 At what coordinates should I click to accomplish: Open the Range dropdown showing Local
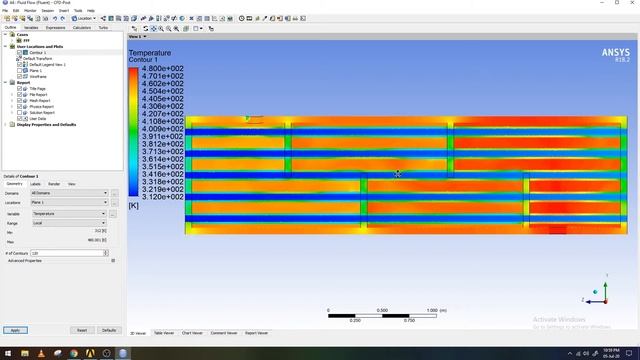tap(69, 223)
